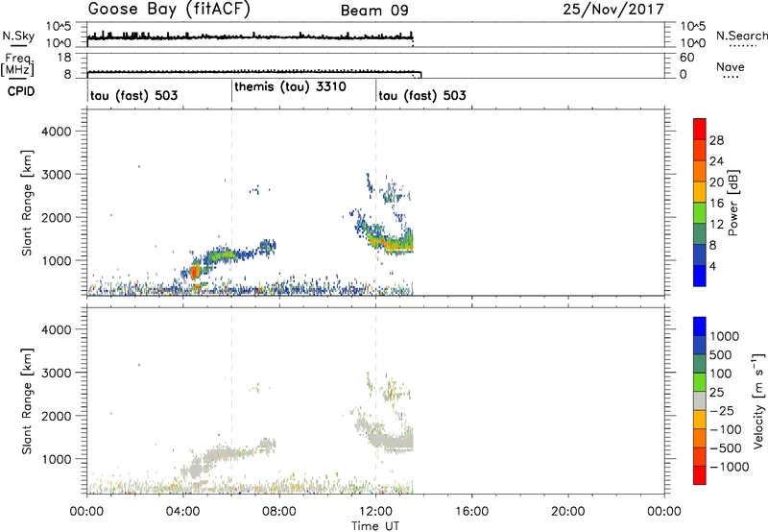Image resolution: width=768 pixels, height=532 pixels.
Task: Click the 'Time UT' axis title
Action: coord(375,526)
